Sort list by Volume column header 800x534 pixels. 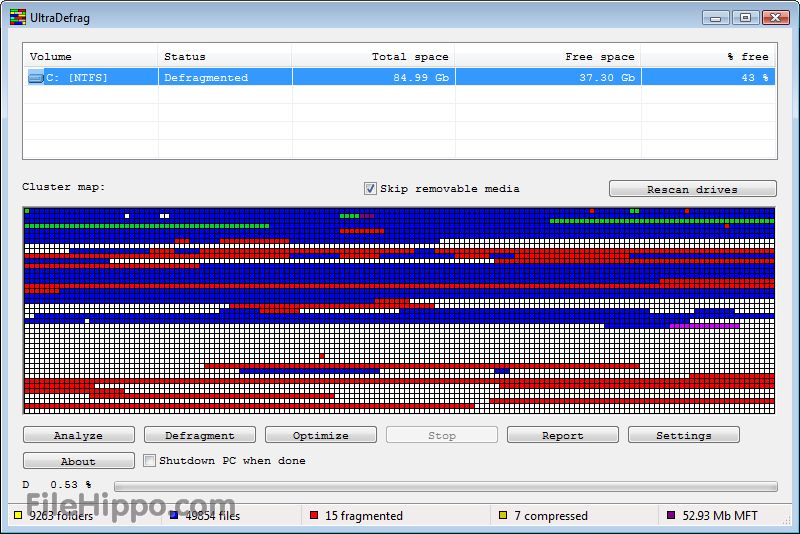coord(90,57)
